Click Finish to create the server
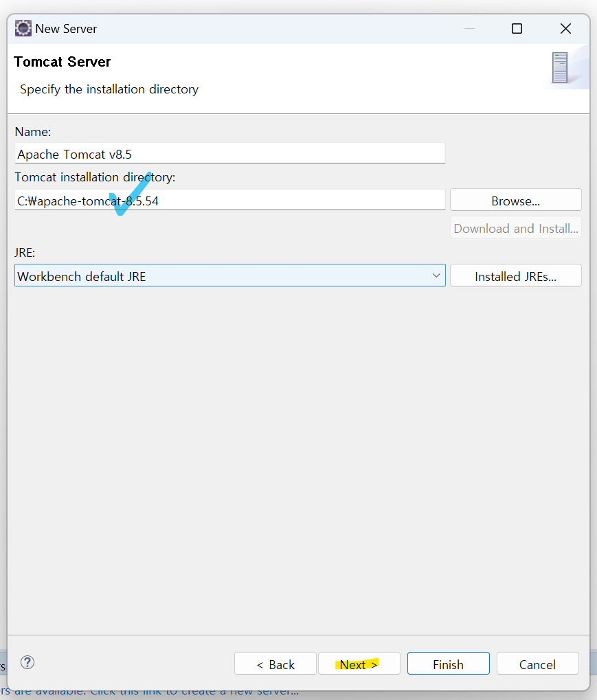 tap(449, 664)
